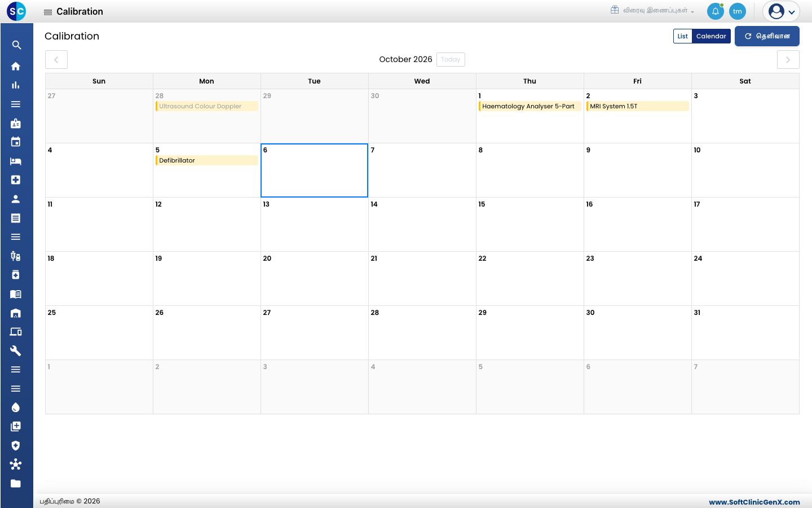The image size is (812, 508).
Task: Click the warehouse sidebar icon
Action: 16,313
